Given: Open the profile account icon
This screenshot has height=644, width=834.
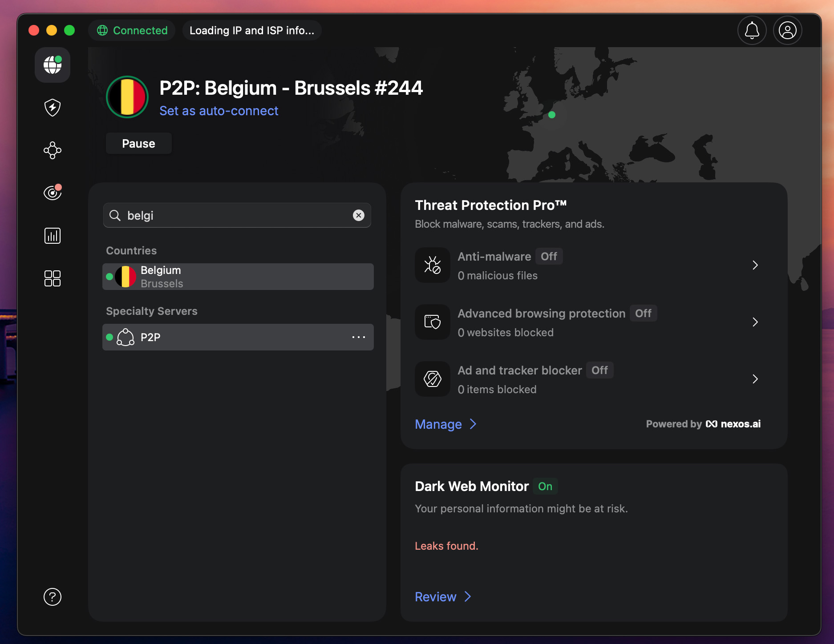Looking at the screenshot, I should 787,30.
